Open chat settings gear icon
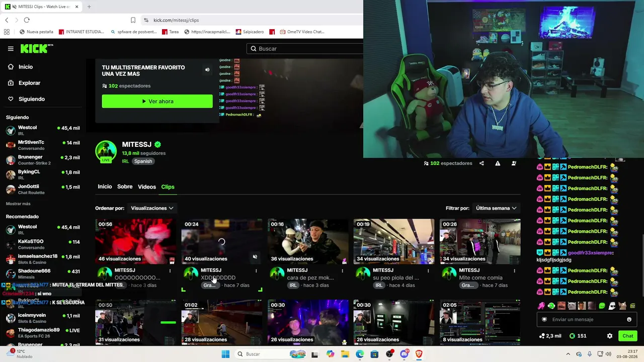Image resolution: width=644 pixels, height=362 pixels. point(610,336)
